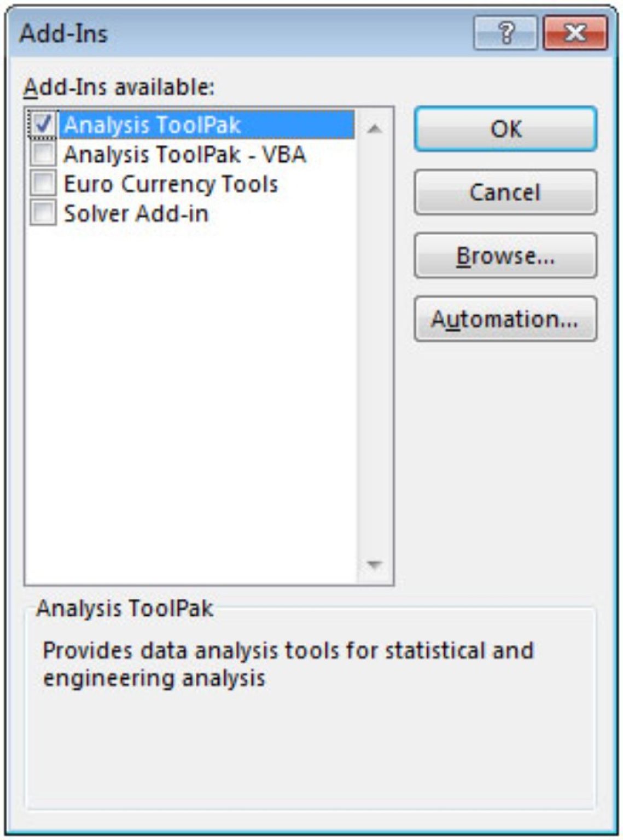Screen dimensions: 623x840
Task: Select the Solver Add-in list entry
Action: coord(137,213)
